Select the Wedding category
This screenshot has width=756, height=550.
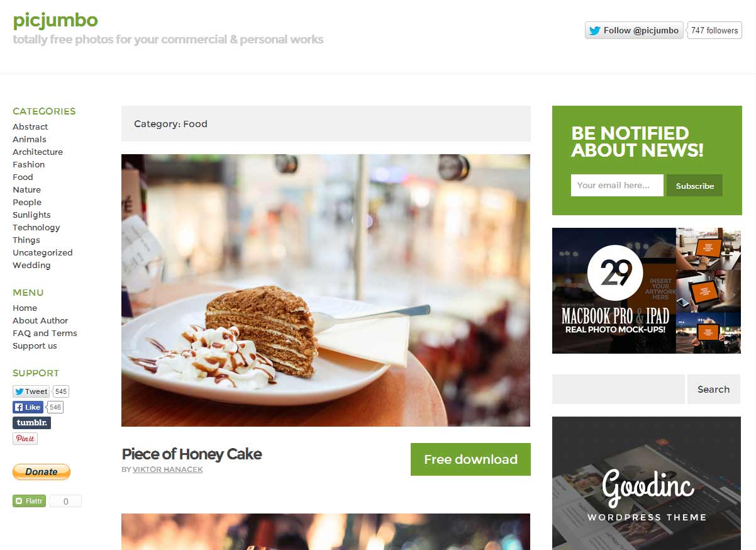[x=31, y=265]
